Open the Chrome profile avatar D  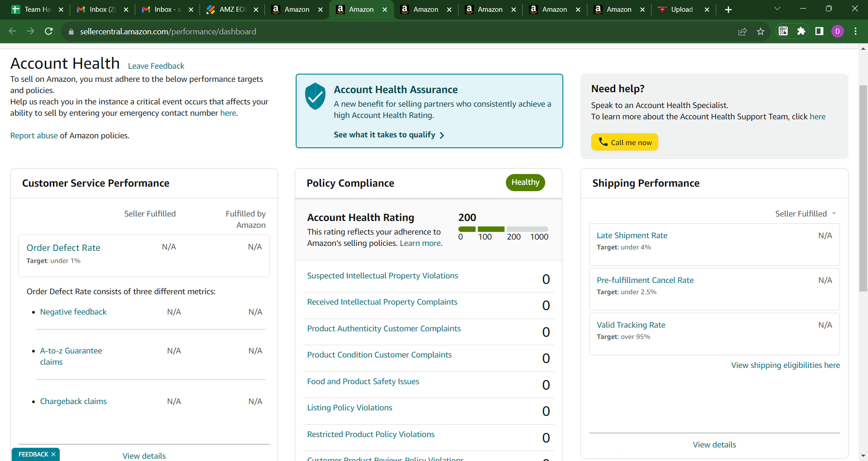[x=838, y=31]
